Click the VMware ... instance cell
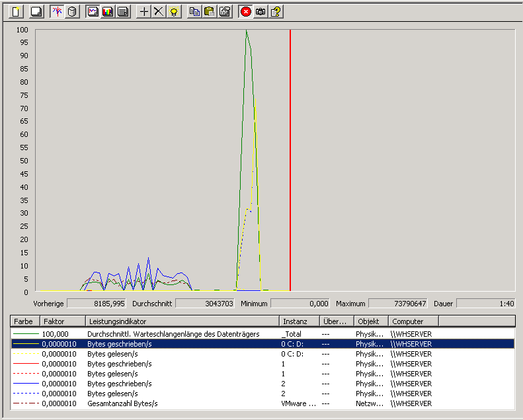 (298, 403)
